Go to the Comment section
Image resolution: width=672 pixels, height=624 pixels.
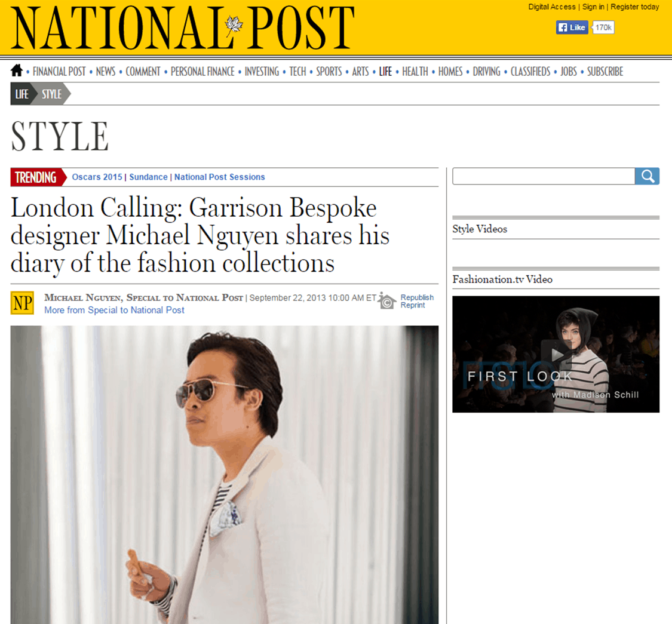[x=143, y=72]
